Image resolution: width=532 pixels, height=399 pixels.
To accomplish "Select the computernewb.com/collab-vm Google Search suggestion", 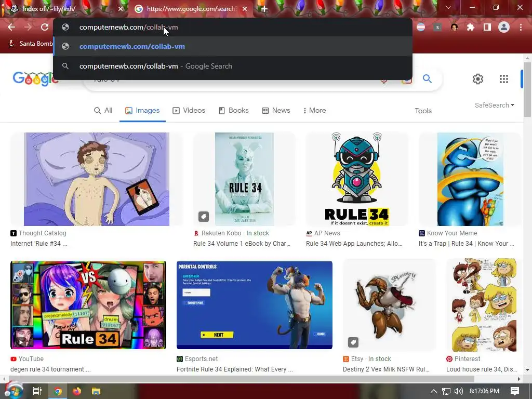I will tap(233, 66).
